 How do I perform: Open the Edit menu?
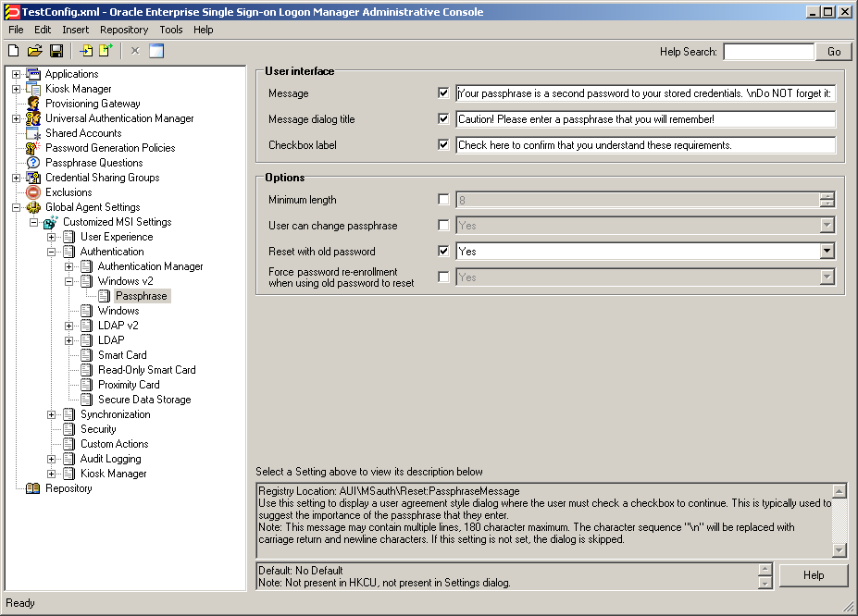coord(43,30)
